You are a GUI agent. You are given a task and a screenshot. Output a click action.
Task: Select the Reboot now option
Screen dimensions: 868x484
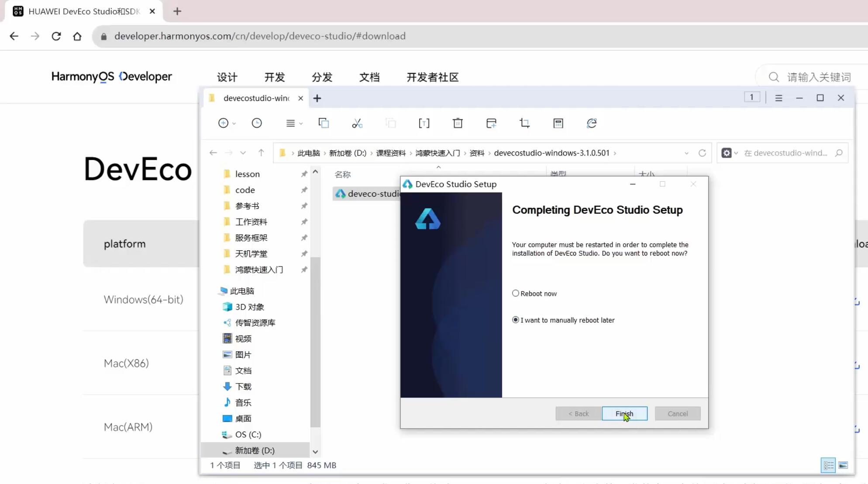click(535, 294)
